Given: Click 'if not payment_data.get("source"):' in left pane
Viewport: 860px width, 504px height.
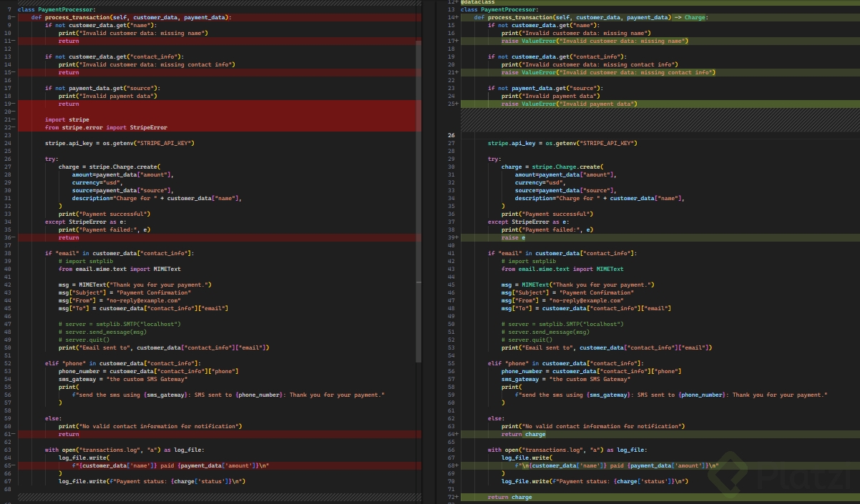Looking at the screenshot, I should 102,88.
